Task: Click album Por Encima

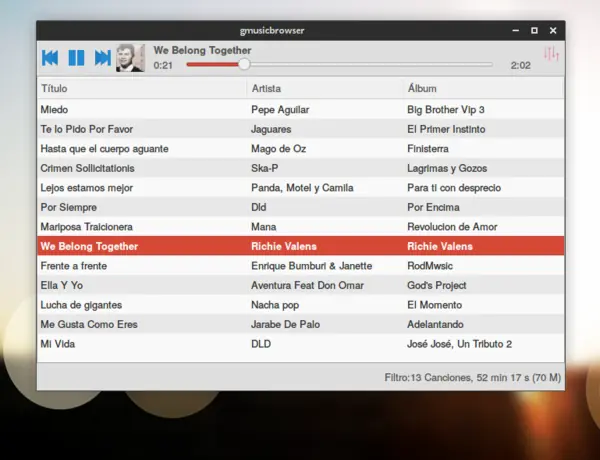Action: (433, 207)
